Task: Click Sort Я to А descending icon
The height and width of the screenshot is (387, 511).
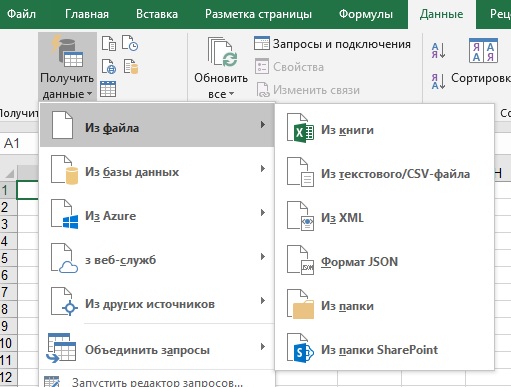Action: point(438,81)
